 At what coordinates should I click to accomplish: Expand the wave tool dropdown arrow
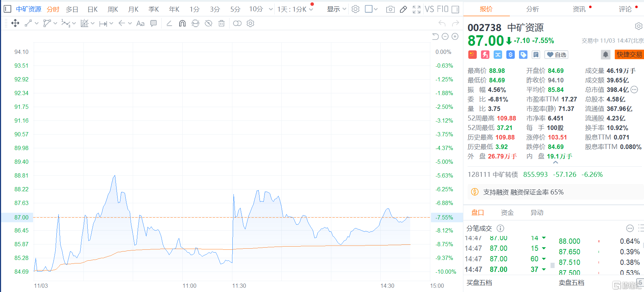(x=74, y=24)
